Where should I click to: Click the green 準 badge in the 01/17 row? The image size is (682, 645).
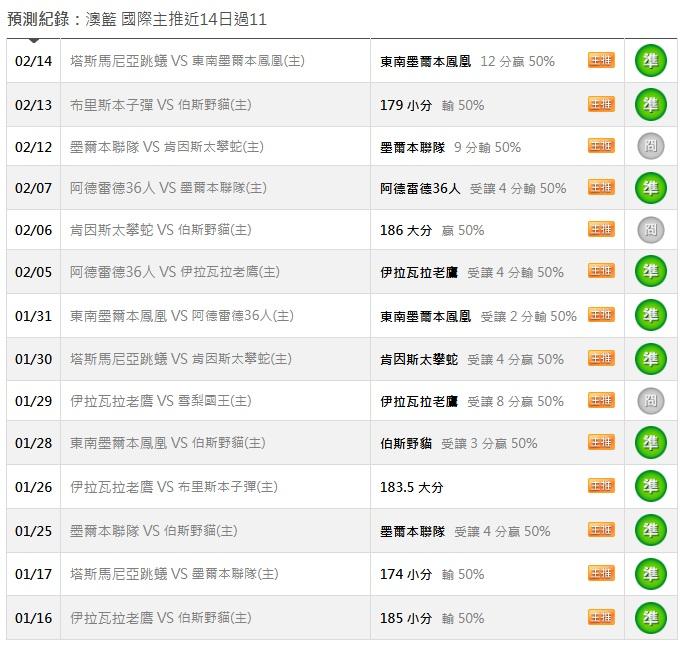coord(651,574)
